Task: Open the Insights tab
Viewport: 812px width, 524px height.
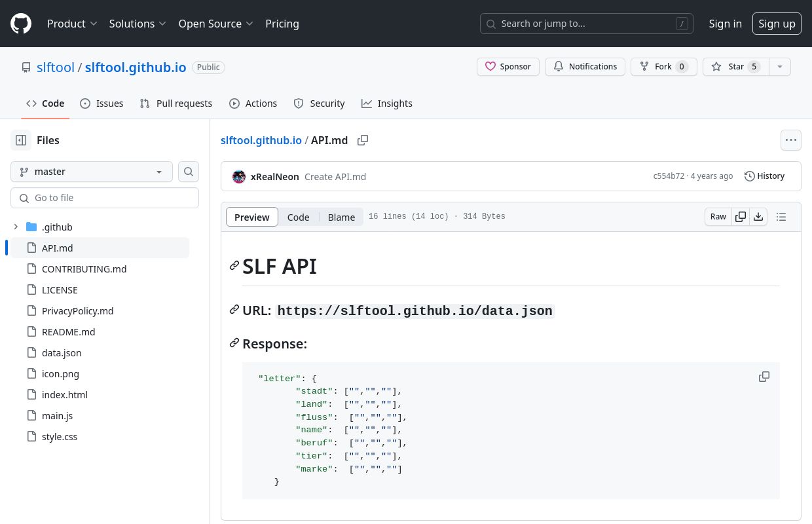Action: tap(387, 103)
